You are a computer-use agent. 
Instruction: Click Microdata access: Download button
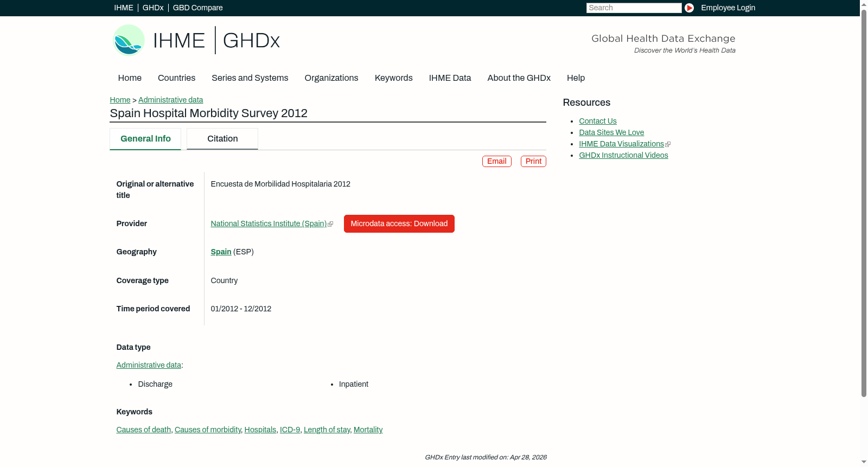click(x=399, y=223)
